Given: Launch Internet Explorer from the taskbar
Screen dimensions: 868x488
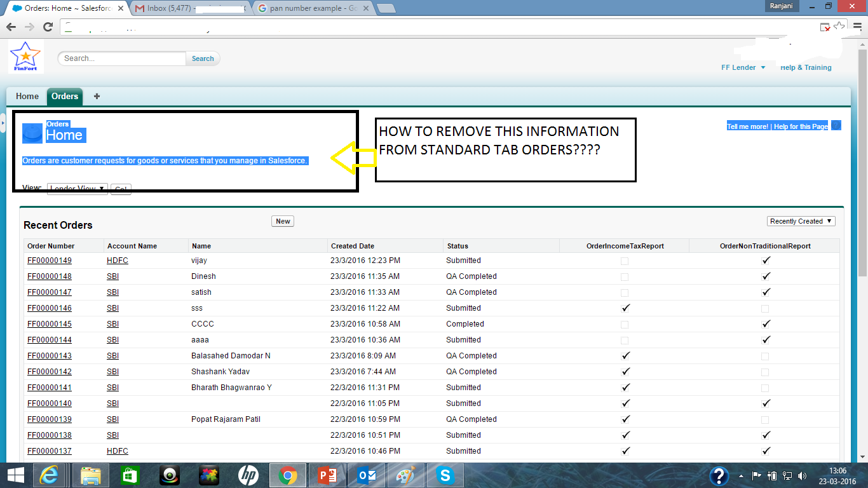Looking at the screenshot, I should pos(50,475).
